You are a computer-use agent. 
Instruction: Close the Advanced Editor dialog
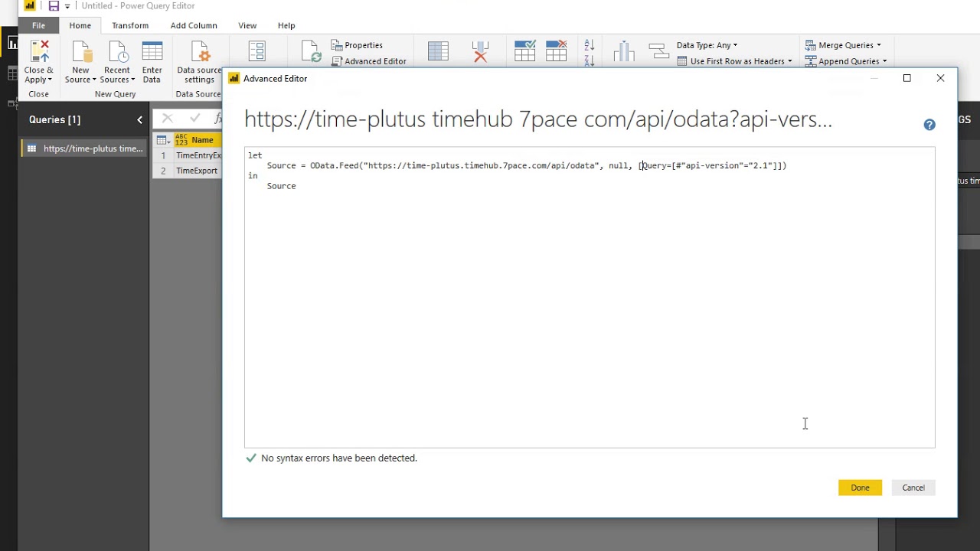[x=941, y=78]
